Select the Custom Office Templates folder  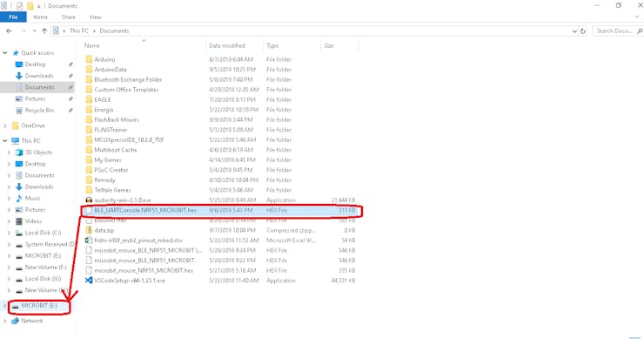126,90
